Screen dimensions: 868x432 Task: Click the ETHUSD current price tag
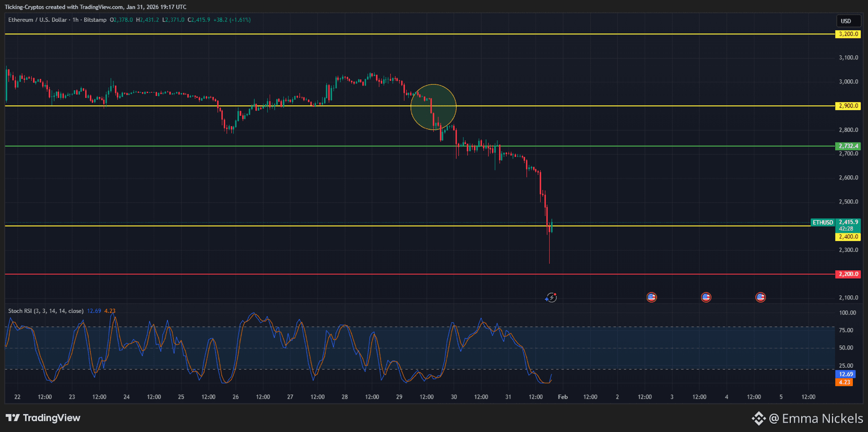[823, 223]
